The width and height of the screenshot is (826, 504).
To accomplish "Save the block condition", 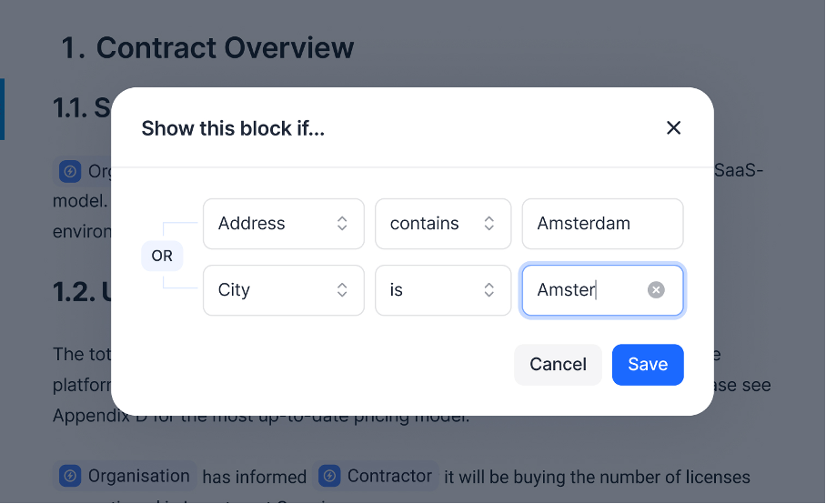I will pyautogui.click(x=648, y=365).
